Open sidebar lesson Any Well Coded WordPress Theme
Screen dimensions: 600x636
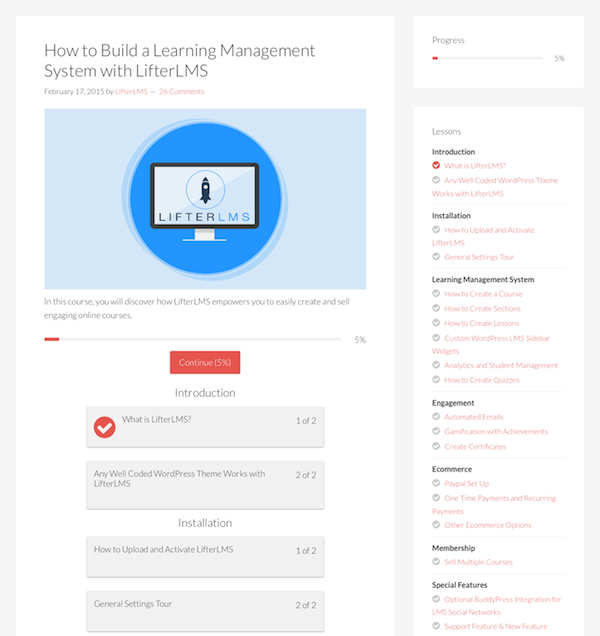coord(495,187)
